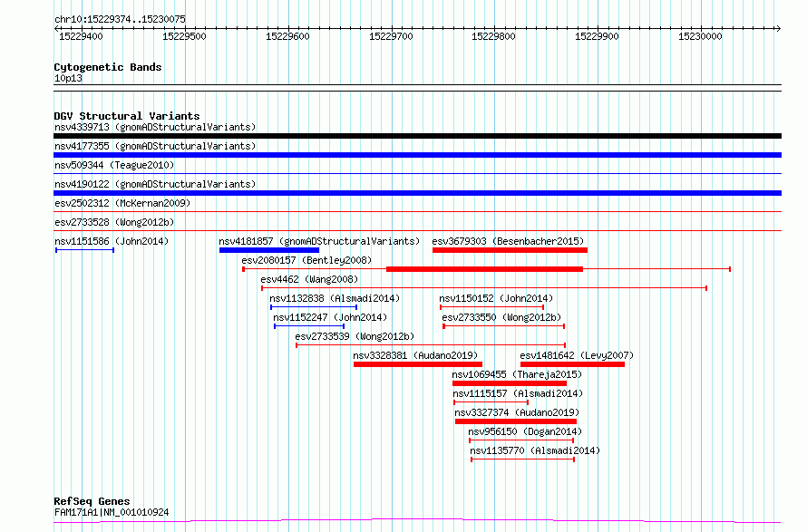Click the blue nsv1132838 variant span
This screenshot has height=532, width=807.
coord(314,307)
